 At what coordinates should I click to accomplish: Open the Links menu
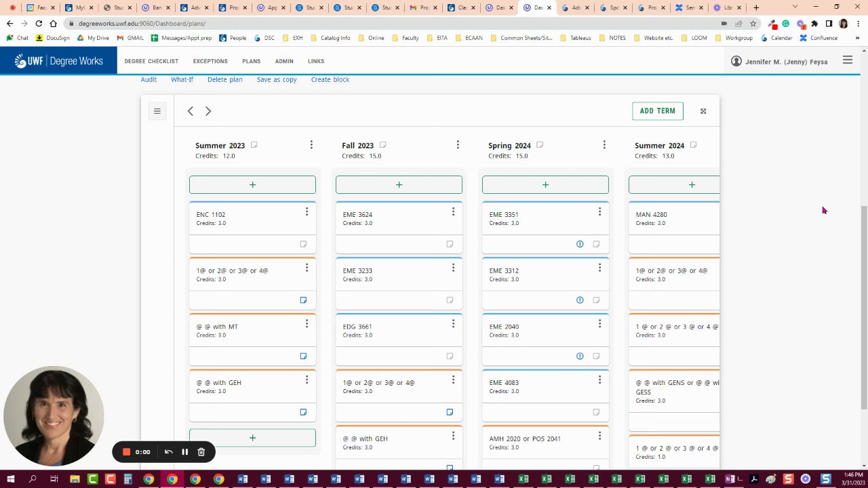pos(316,62)
